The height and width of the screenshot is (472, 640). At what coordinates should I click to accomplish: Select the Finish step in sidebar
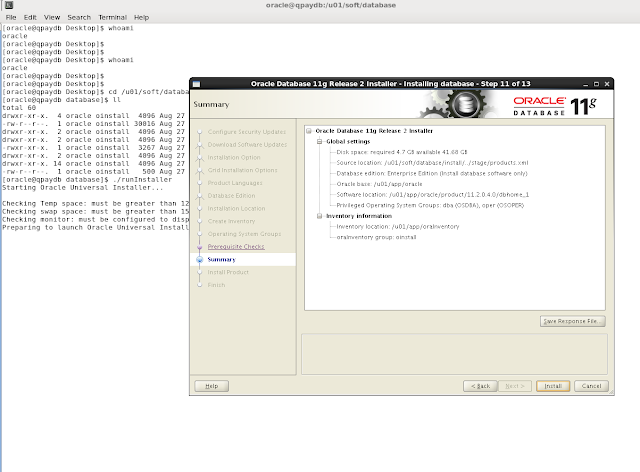click(216, 285)
